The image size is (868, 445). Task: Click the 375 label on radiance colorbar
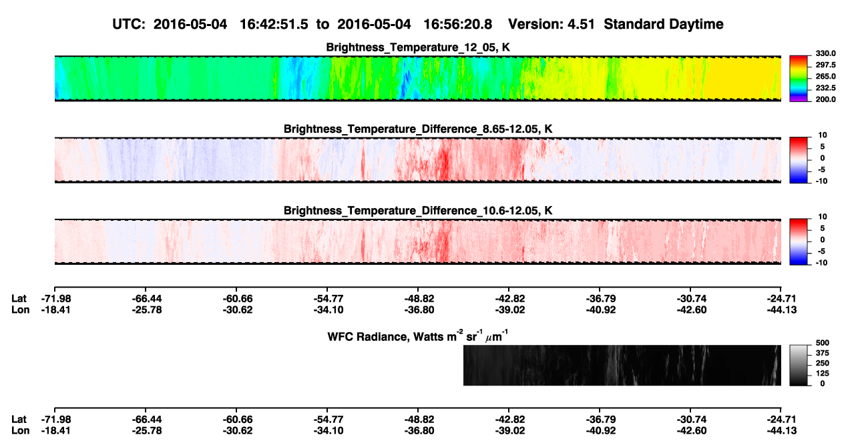tap(823, 353)
